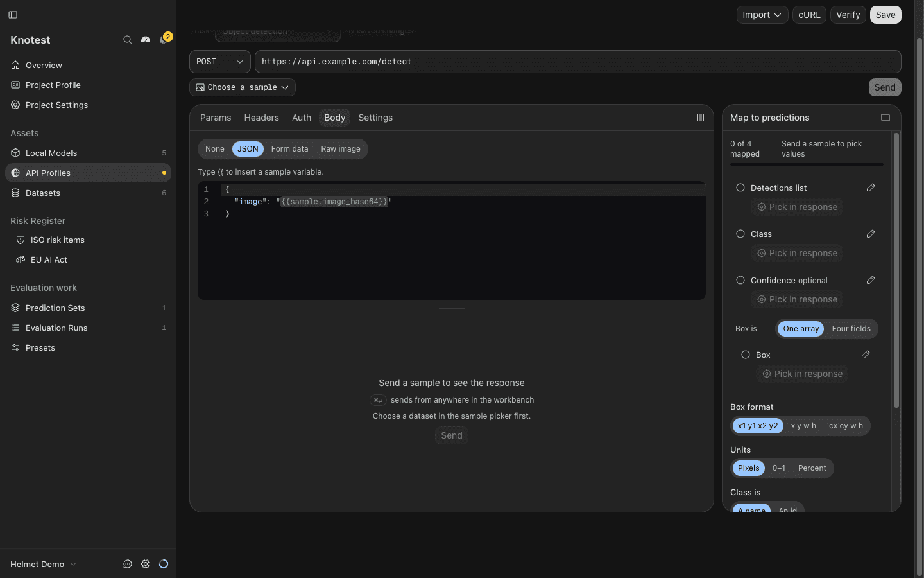Open the POST method dropdown
Screen dimensions: 924x578
point(220,62)
